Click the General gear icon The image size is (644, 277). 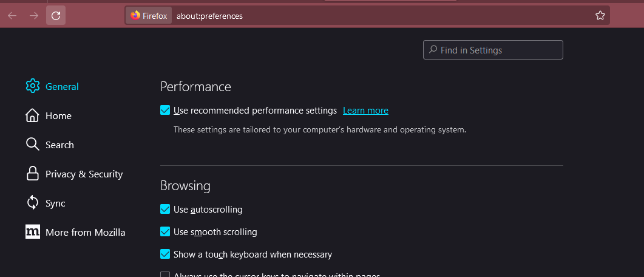33,86
